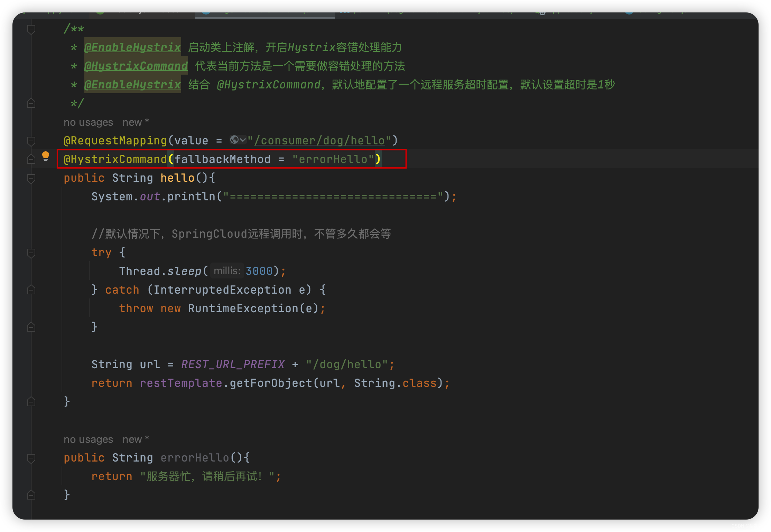Click the fold marker at the */ comment end
This screenshot has height=532, width=771.
(x=31, y=103)
